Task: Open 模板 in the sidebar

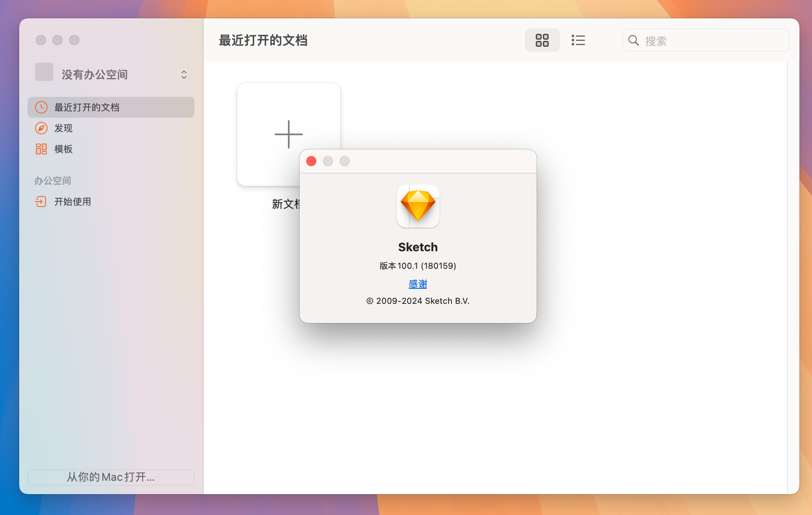Action: pyautogui.click(x=111, y=149)
